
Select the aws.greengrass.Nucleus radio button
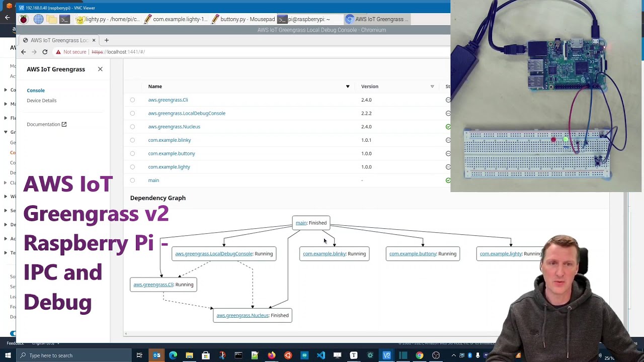(132, 127)
